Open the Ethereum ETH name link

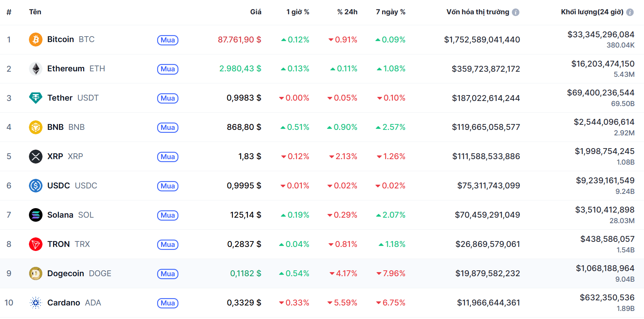(76, 69)
